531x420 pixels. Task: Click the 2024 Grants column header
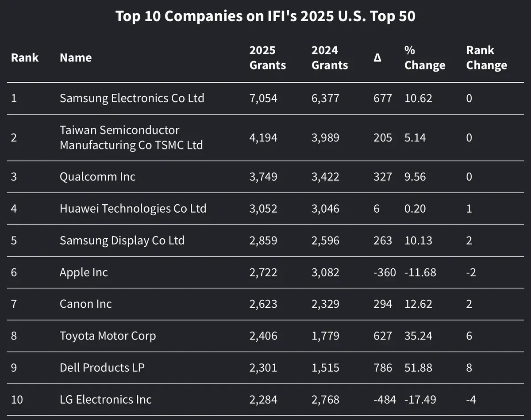329,58
